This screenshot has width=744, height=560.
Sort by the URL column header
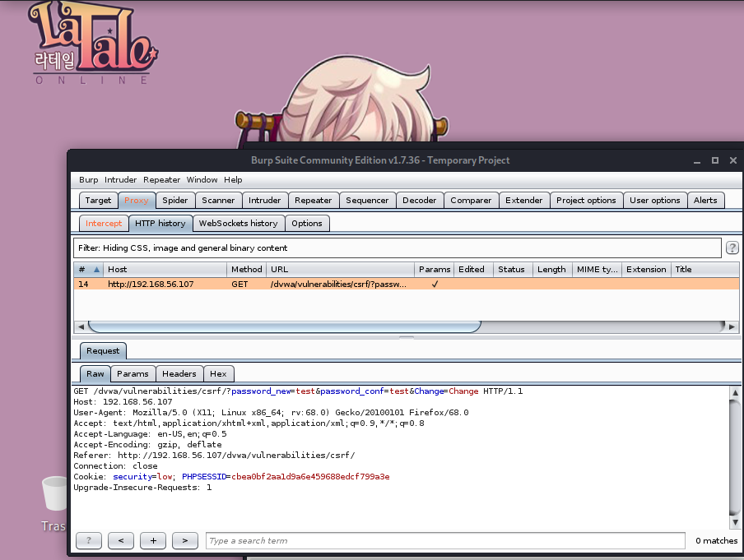(340, 270)
